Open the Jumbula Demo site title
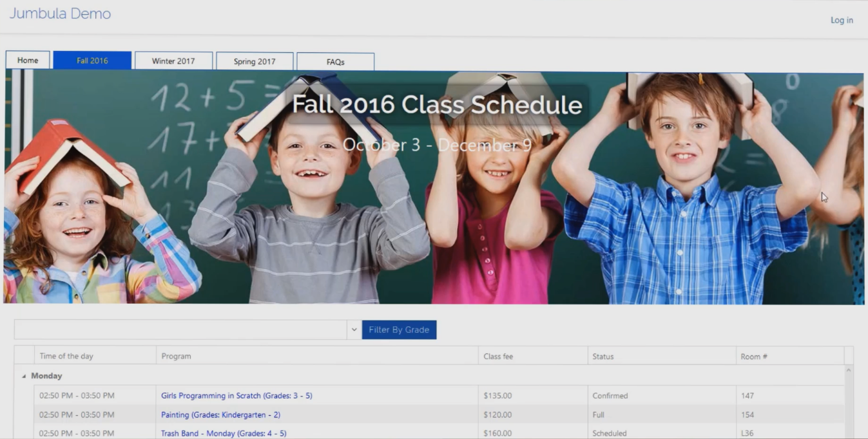Viewport: 868px width, 439px height. click(60, 13)
